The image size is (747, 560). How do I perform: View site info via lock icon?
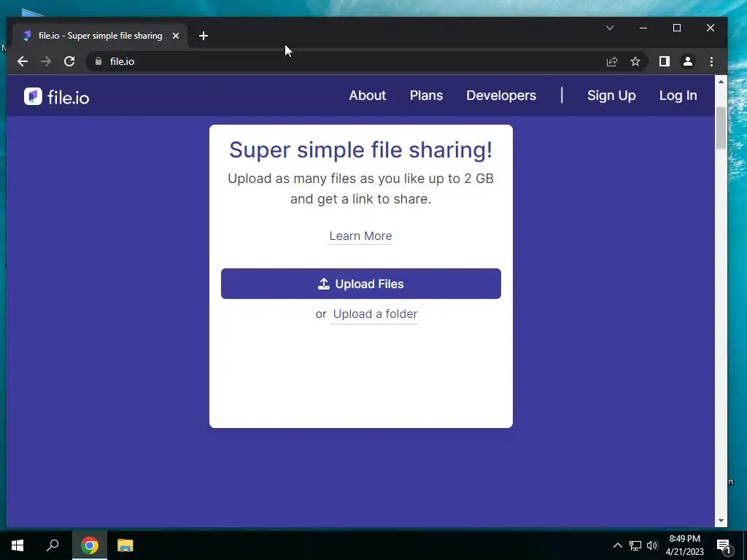point(98,61)
